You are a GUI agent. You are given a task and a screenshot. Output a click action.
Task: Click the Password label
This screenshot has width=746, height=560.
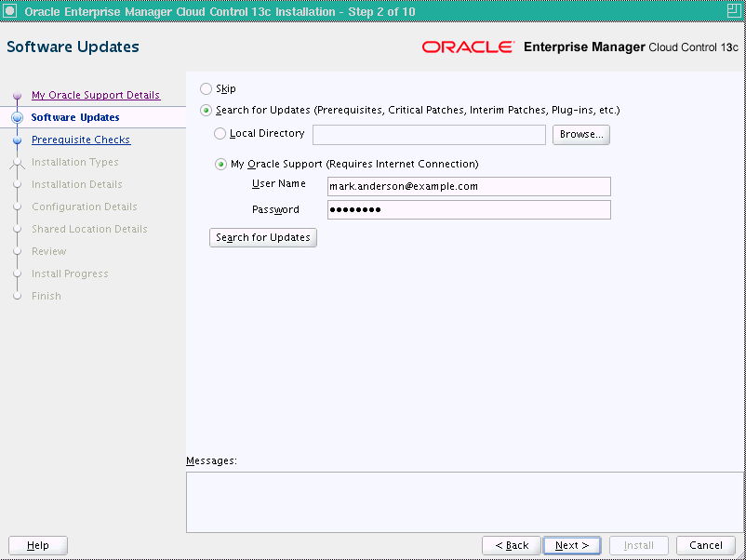(x=275, y=210)
